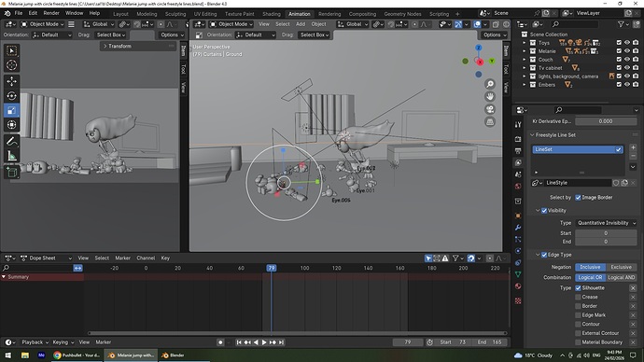This screenshot has height=362, width=644.
Task: Toggle camera view gizmo in main viewport
Action: pos(490,109)
